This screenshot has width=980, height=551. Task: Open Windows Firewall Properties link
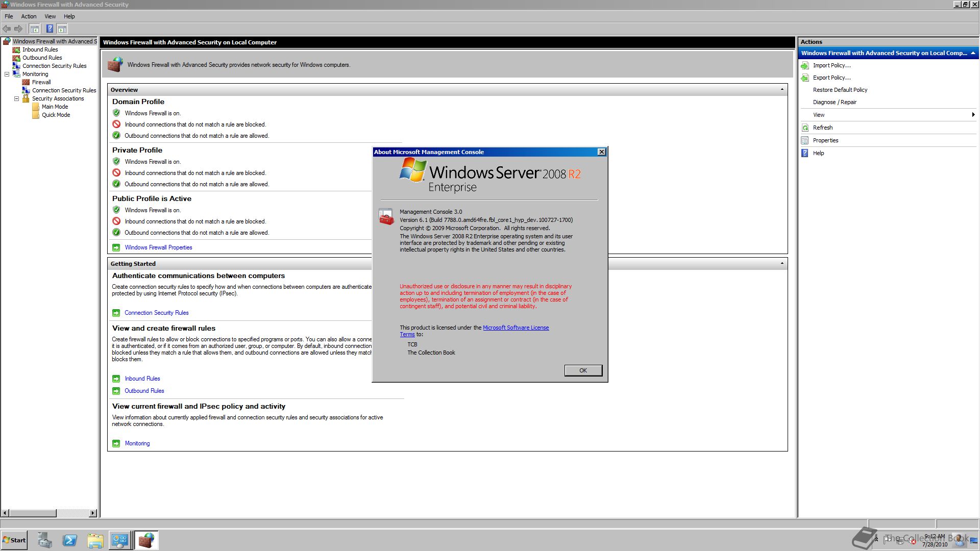(158, 247)
